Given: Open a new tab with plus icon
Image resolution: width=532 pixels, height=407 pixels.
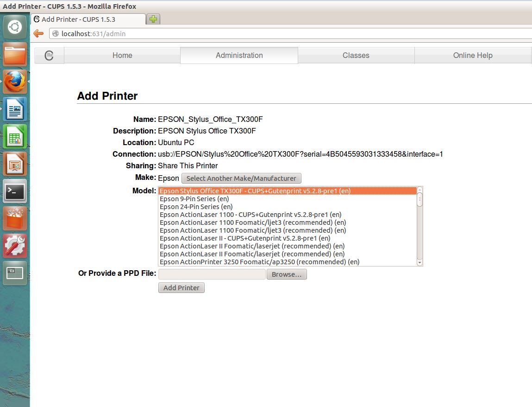Looking at the screenshot, I should (x=153, y=19).
